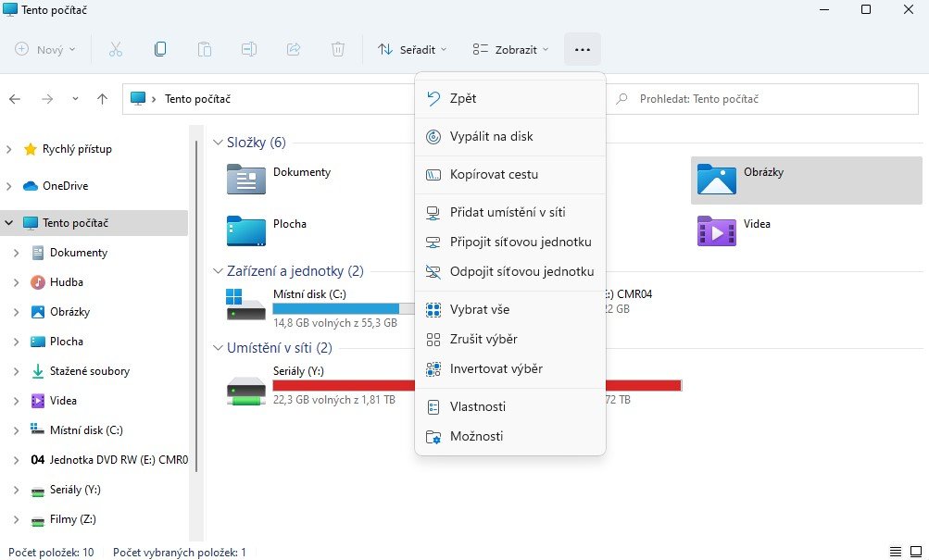Open Vlastnosti from the menu
This screenshot has width=929, height=560.
[510, 406]
